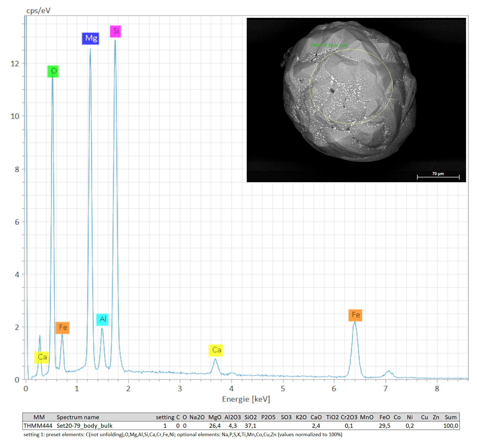This screenshot has width=477, height=448.
Task: Click the SiO2 value 37,1
Action: click(x=250, y=426)
